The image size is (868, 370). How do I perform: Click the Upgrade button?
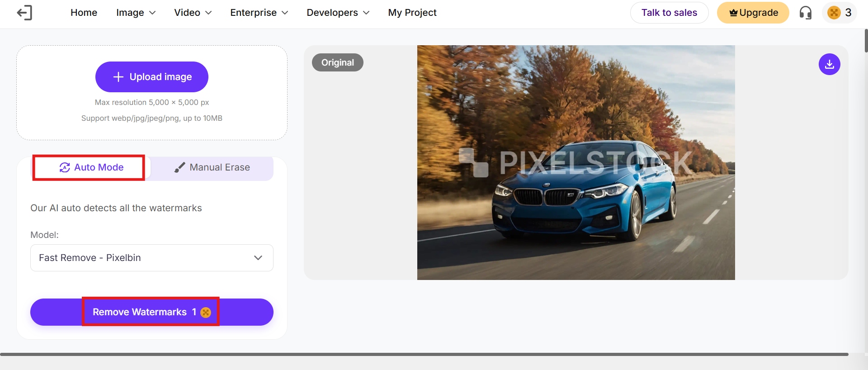[753, 13]
